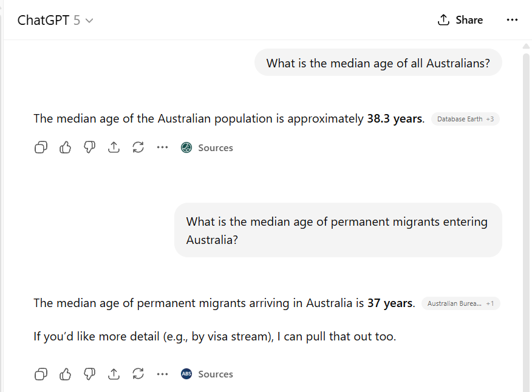
Task: Open more actions for the first response
Action: (162, 147)
